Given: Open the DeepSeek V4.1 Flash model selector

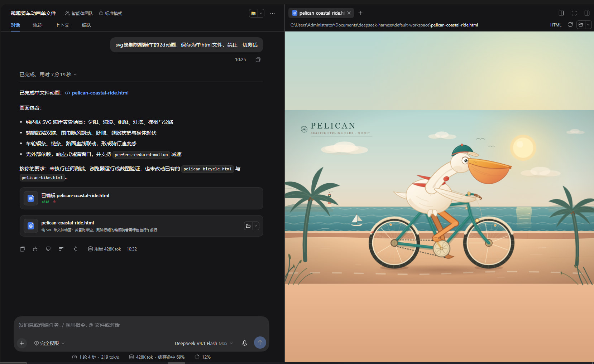Looking at the screenshot, I should (x=204, y=343).
